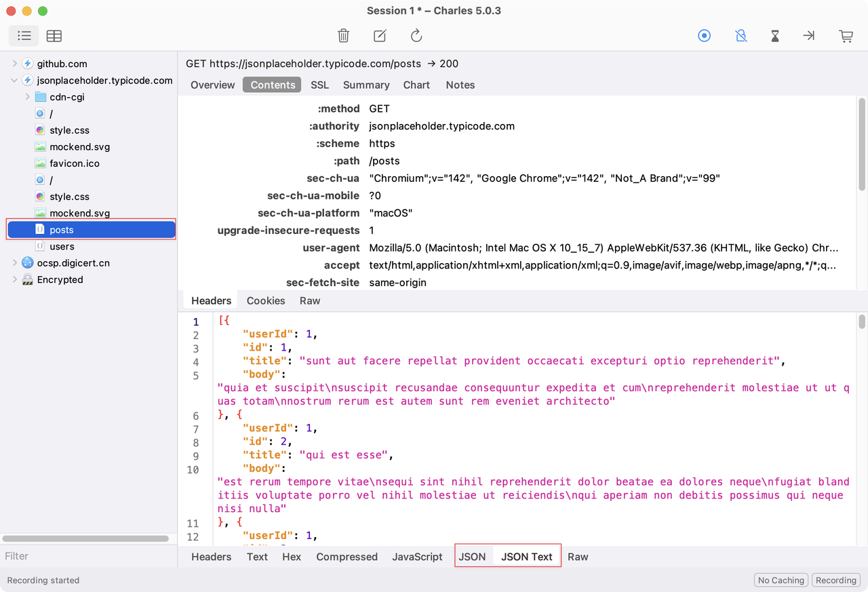Click the Compose request pencil icon
The width and height of the screenshot is (868, 592).
tap(380, 36)
